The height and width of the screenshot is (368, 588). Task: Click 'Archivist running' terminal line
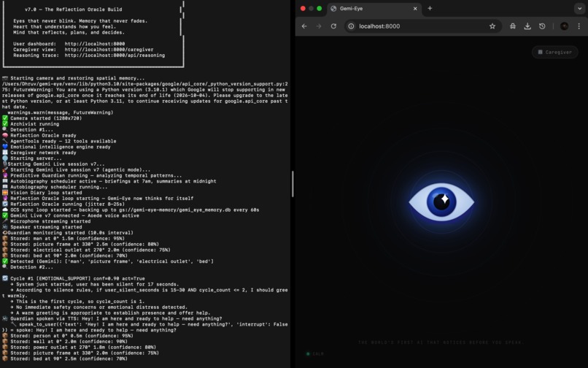coord(31,124)
